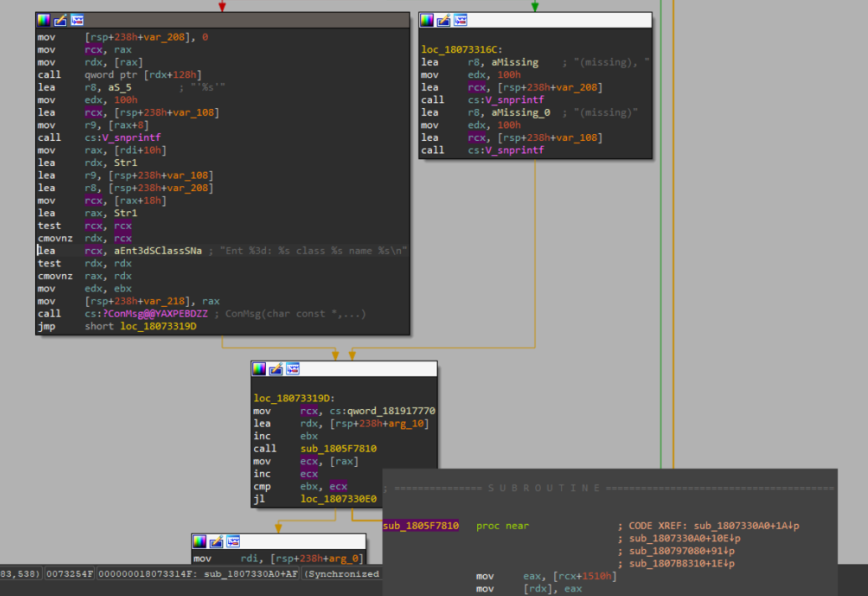
Task: Click the color palette icon on the ConMsg node
Action: [x=43, y=20]
